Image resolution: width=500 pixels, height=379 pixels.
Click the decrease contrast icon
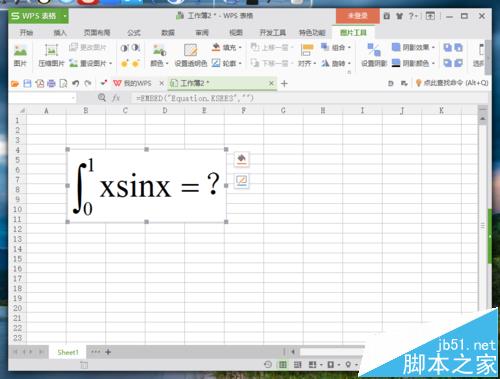136,48
